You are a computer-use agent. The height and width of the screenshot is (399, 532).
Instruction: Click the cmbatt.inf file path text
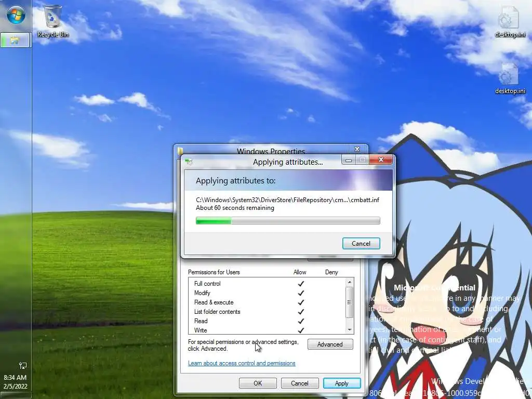click(x=287, y=200)
